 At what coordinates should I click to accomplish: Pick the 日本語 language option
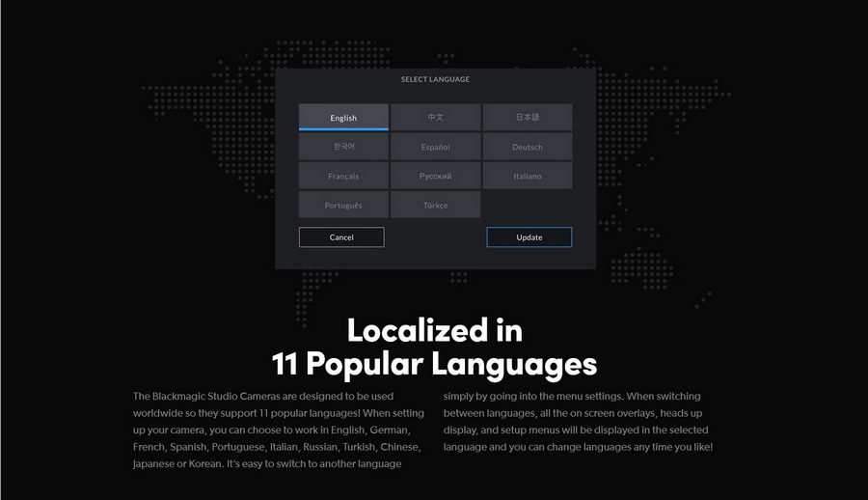click(528, 117)
